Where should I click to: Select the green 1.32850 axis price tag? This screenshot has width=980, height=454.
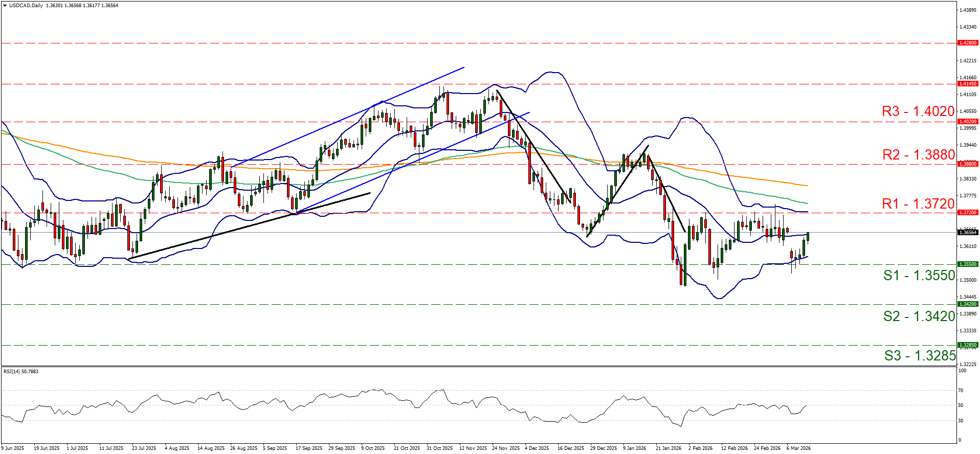tap(967, 345)
